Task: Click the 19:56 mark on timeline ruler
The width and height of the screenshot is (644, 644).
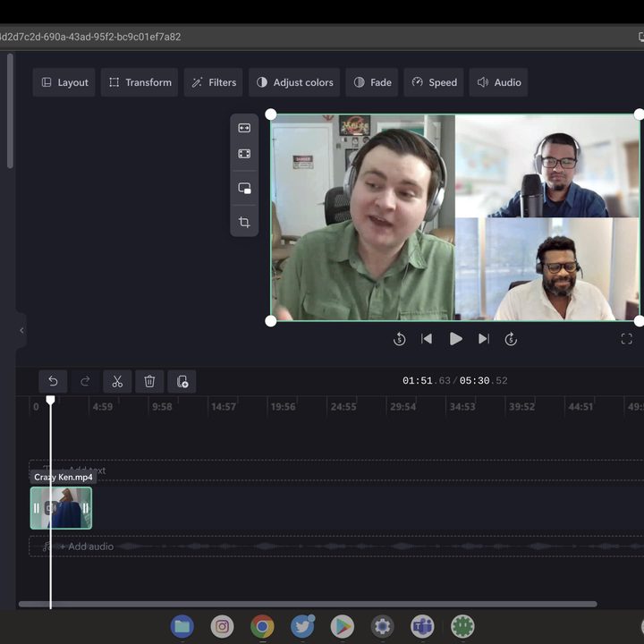Action: pos(283,407)
